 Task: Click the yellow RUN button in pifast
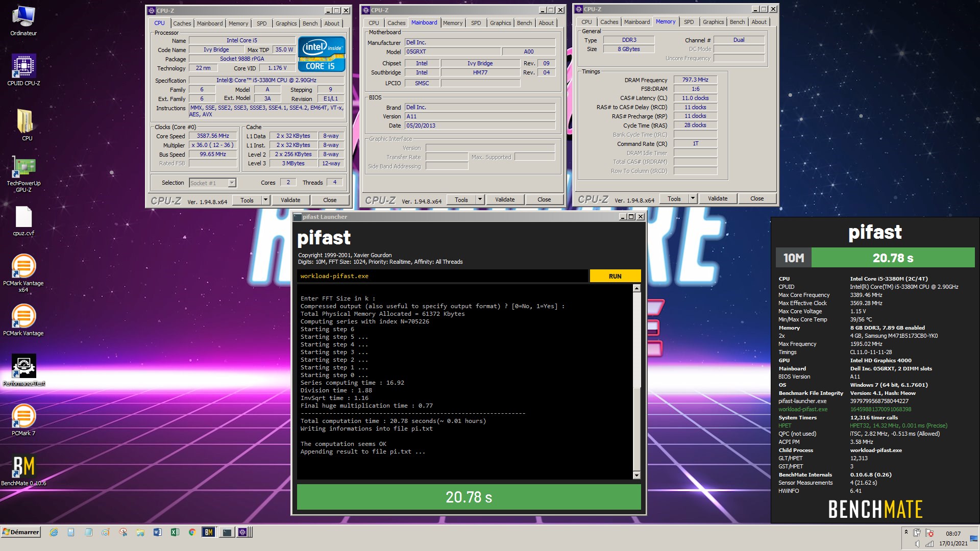pyautogui.click(x=615, y=276)
